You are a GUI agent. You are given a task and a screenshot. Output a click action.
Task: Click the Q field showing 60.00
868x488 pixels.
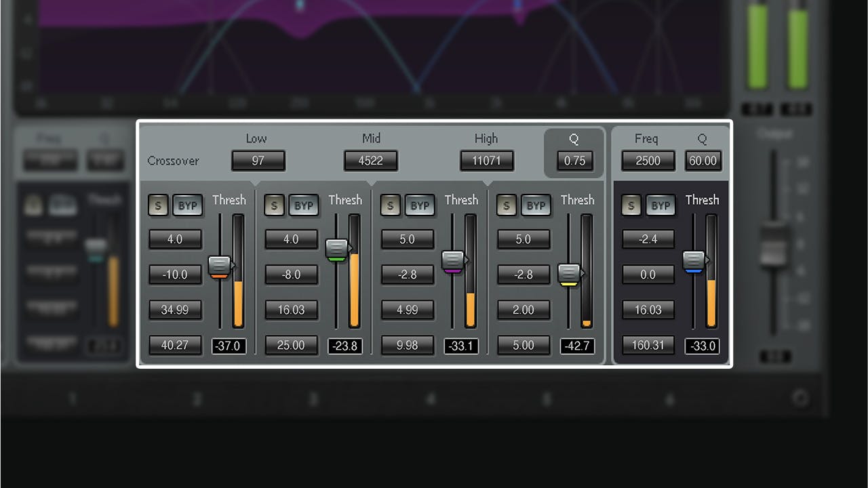coord(703,161)
